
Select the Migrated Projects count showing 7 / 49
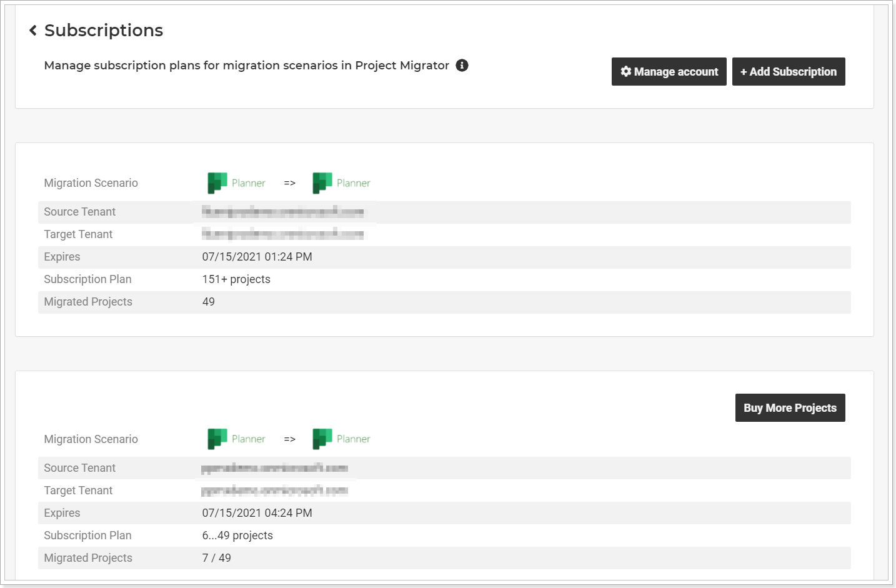coord(216,557)
